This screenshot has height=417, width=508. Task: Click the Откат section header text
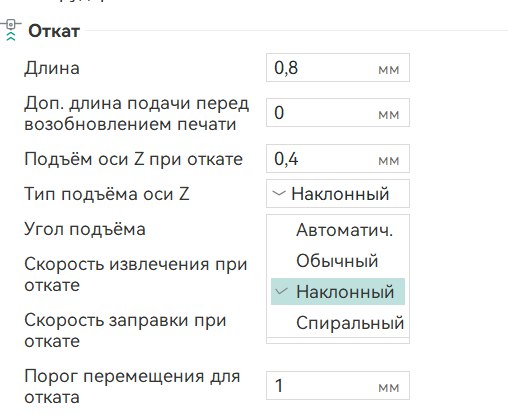pos(54,31)
